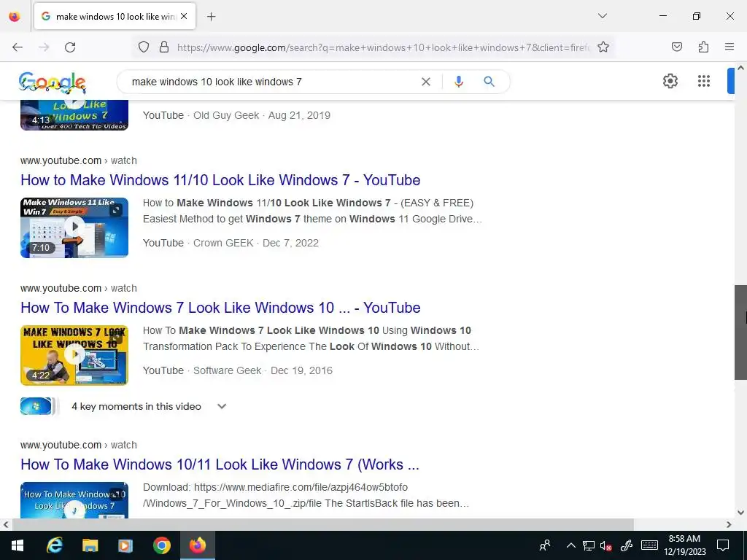The image size is (747, 560).
Task: Click the 'YouTube · Crown GEEK · Dec 7, 2022' text
Action: (231, 243)
